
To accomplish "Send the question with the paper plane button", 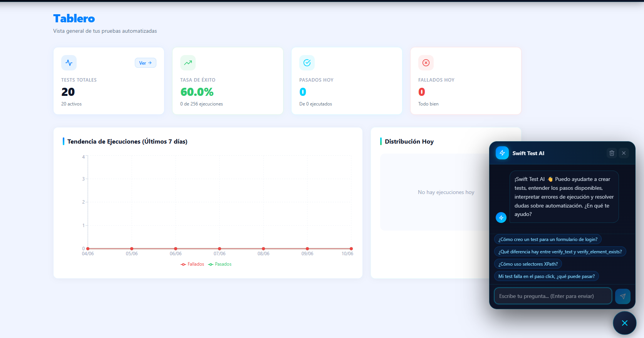I will 623,296.
